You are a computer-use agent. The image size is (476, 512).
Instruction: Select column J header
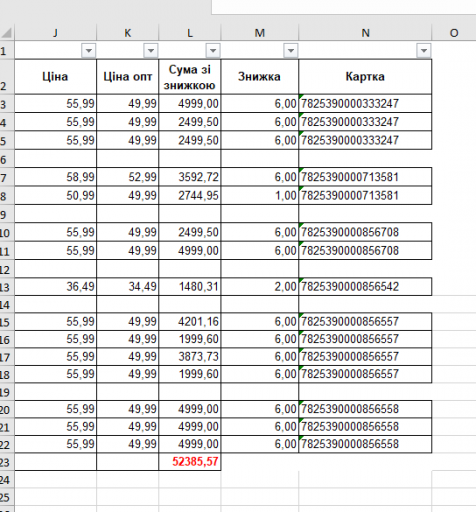(56, 33)
